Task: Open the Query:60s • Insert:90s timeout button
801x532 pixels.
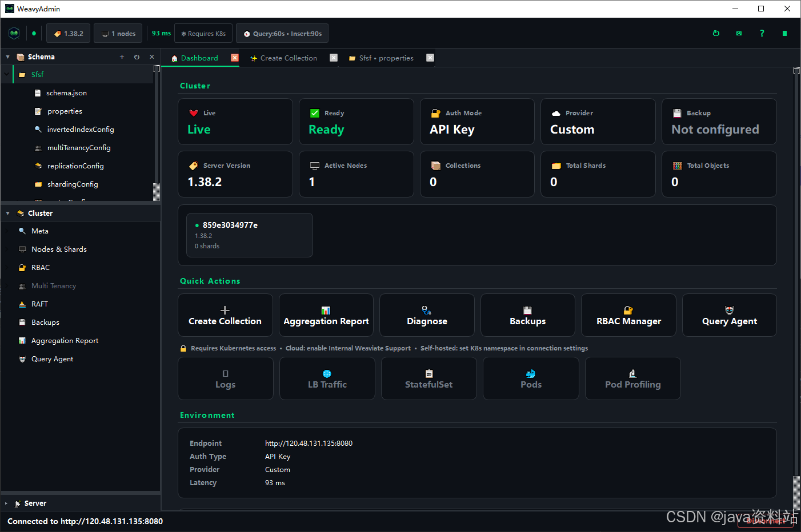Action: click(x=282, y=34)
